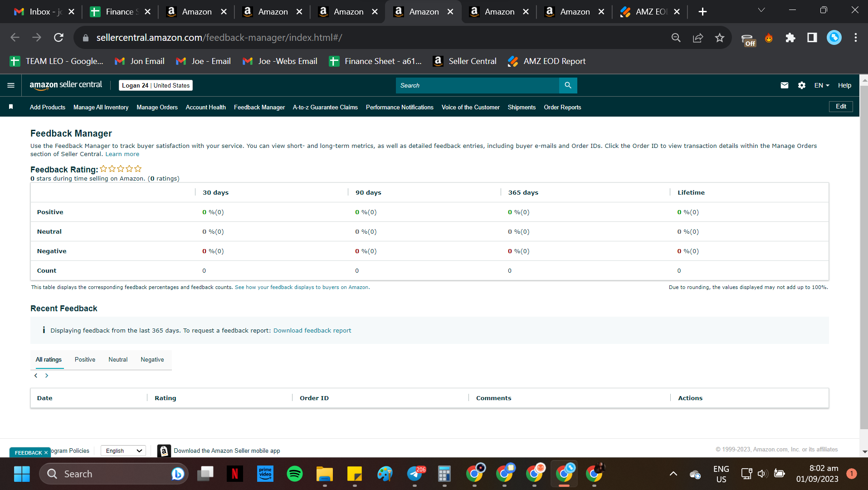The width and height of the screenshot is (868, 490).
Task: Select the Neutral feedback tab
Action: [x=118, y=359]
